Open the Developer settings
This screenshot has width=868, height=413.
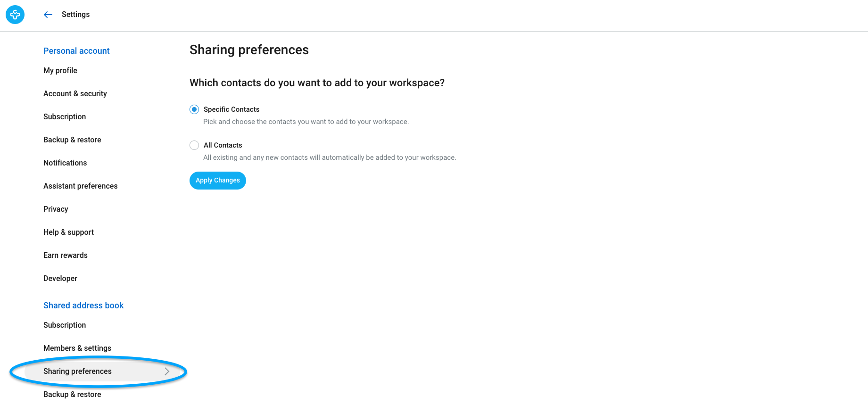click(x=60, y=278)
